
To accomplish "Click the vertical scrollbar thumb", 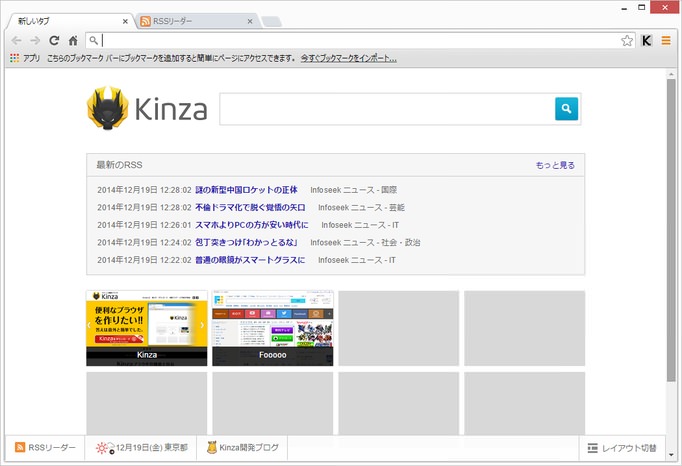I will tap(671, 231).
